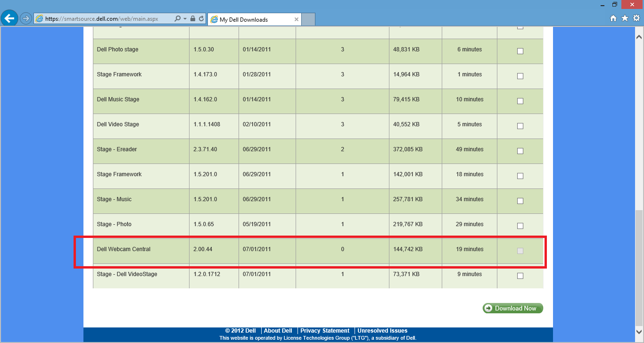Click the 34 minutes download time
This screenshot has height=343, width=644.
point(470,199)
